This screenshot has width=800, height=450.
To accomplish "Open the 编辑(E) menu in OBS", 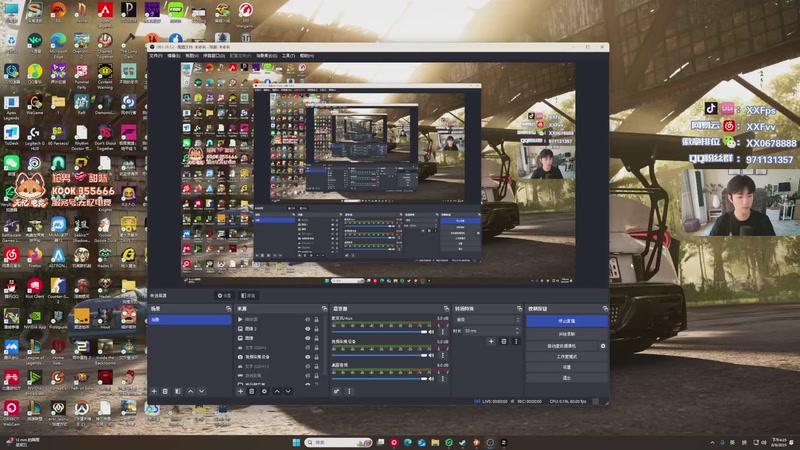I will pyautogui.click(x=173, y=56).
